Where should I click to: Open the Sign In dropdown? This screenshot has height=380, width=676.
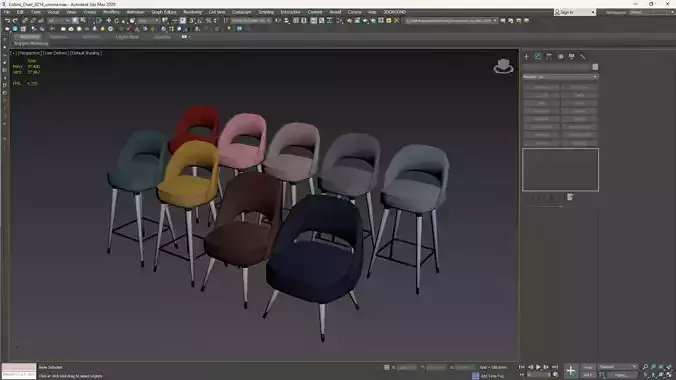click(575, 13)
